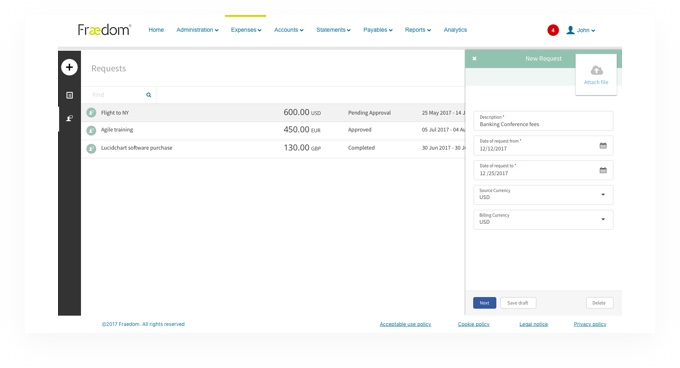Click the 130.00 GBP amount

point(302,148)
